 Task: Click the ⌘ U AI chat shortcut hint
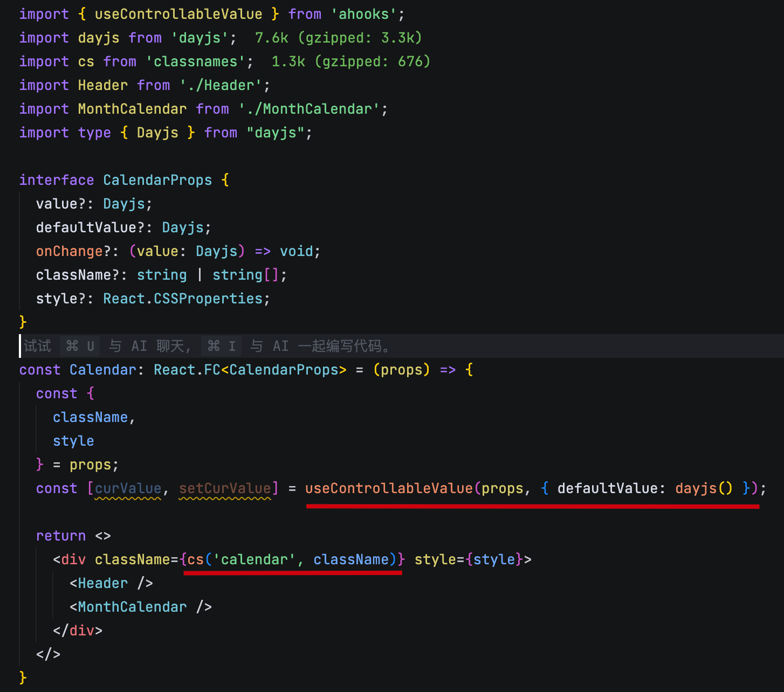coord(80,346)
